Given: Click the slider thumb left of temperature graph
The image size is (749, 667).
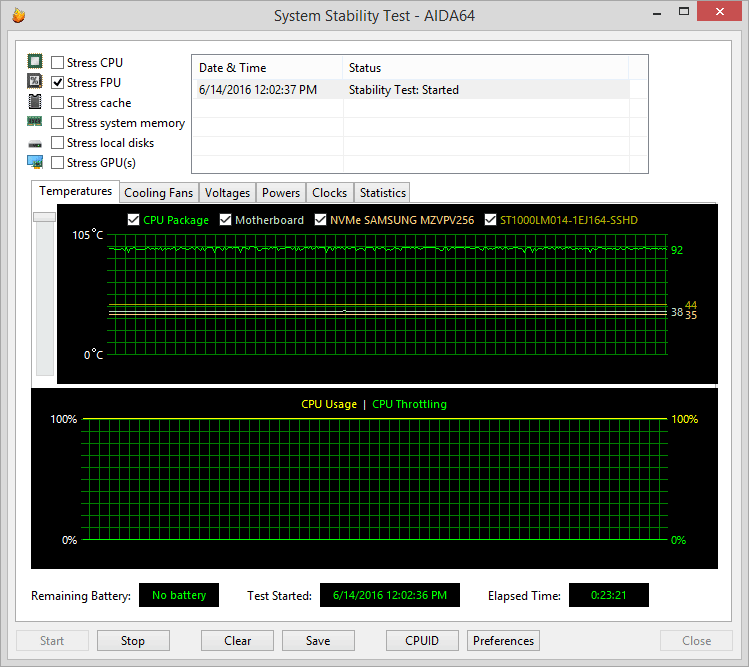Looking at the screenshot, I should (44, 217).
